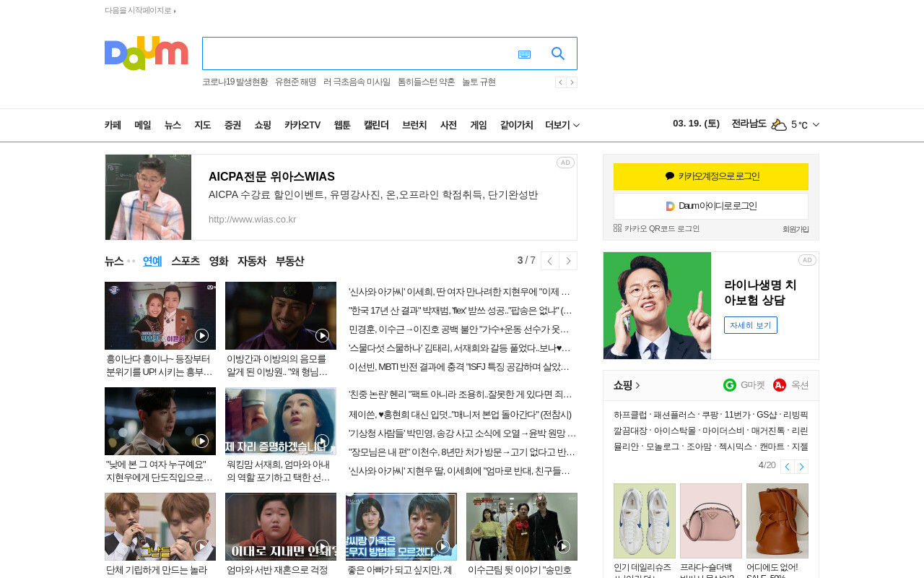Open the 라이나생명 ad image

point(657,306)
